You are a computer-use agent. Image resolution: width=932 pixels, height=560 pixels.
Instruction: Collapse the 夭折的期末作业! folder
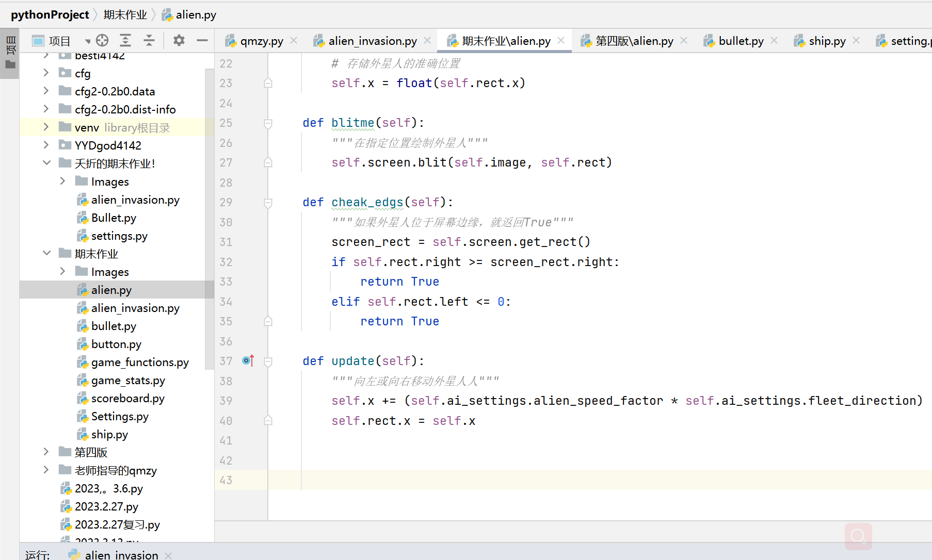point(46,163)
